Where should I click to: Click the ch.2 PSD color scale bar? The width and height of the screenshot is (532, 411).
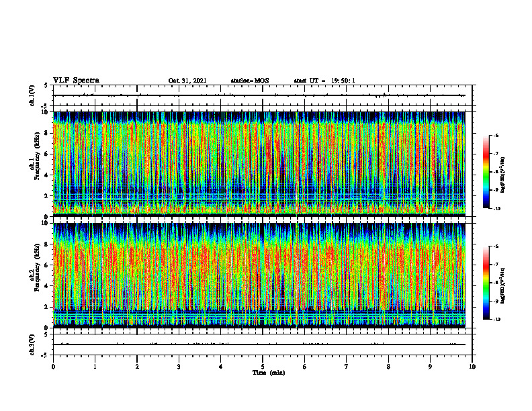click(x=486, y=283)
